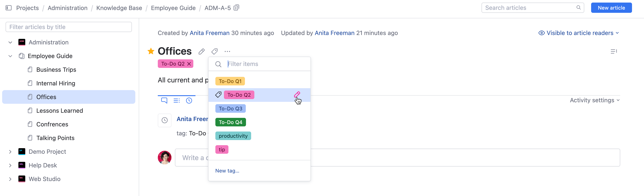Toggle the star favorite for Offices
This screenshot has width=644, height=196.
point(151,51)
